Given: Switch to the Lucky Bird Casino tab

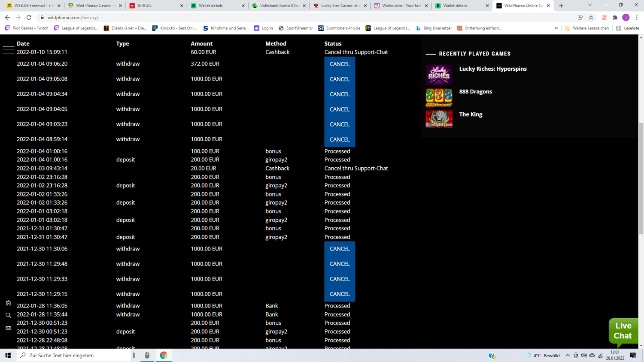Looking at the screenshot, I should click(x=339, y=6).
